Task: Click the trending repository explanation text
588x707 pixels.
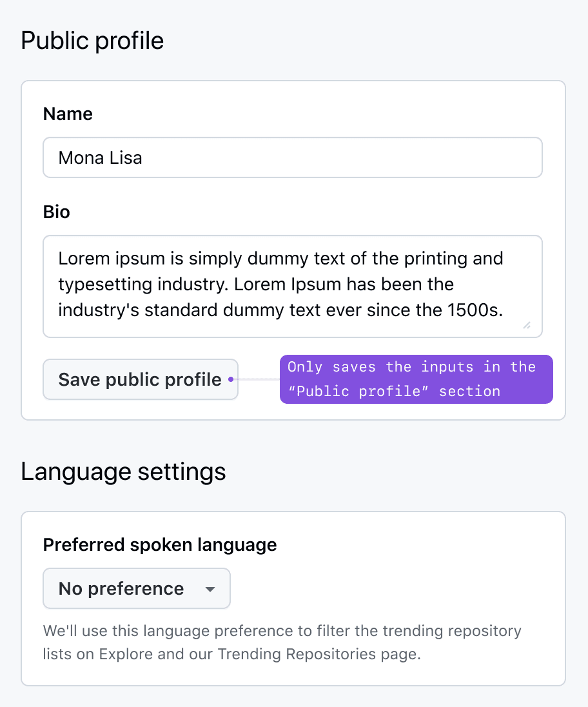Action: click(x=282, y=642)
